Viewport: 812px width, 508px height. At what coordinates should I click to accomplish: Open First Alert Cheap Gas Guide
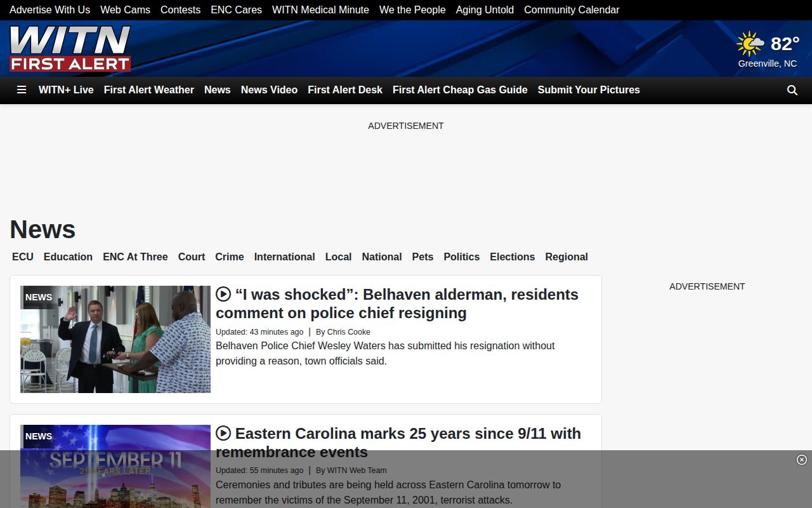[460, 90]
